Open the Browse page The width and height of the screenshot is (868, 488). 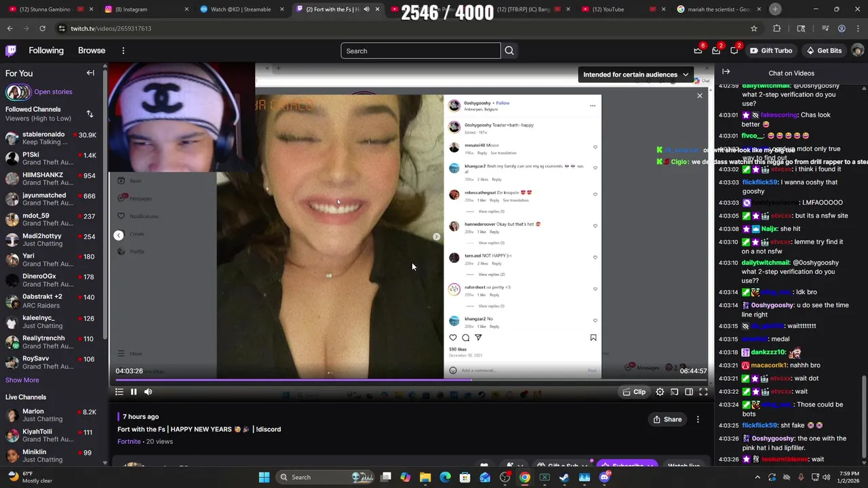pos(92,51)
